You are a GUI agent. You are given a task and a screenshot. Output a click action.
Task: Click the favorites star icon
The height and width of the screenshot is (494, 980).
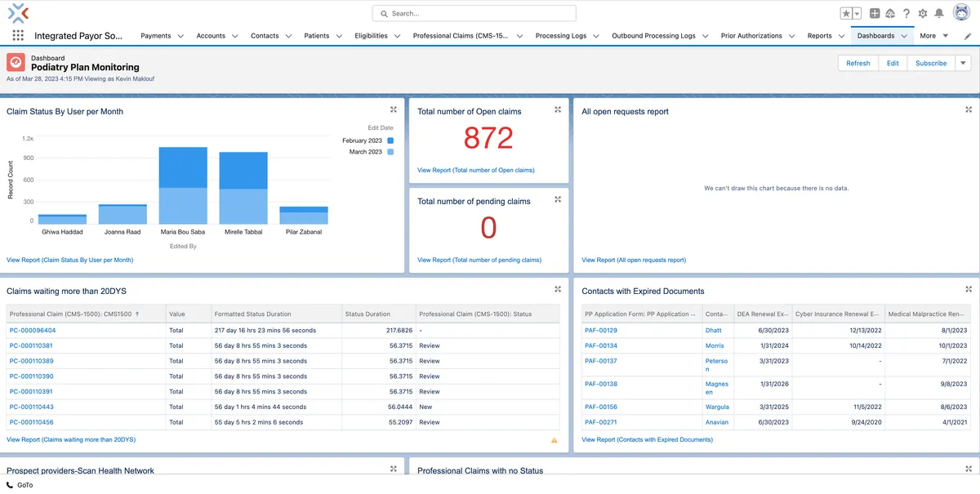tap(847, 13)
